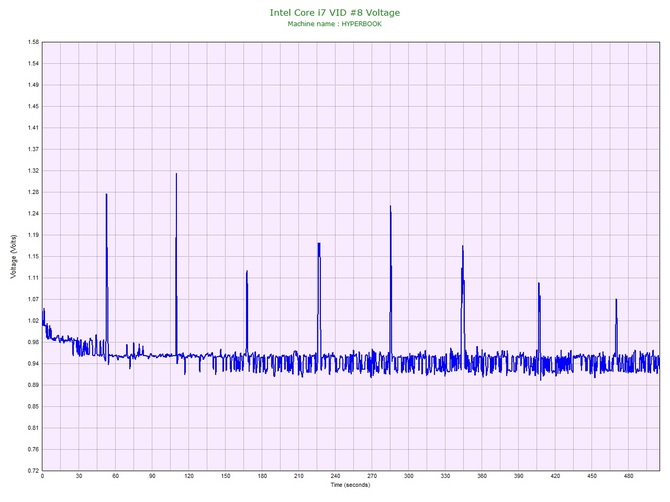
Task: Click the 0.98 voltage axis value
Action: tap(33, 342)
